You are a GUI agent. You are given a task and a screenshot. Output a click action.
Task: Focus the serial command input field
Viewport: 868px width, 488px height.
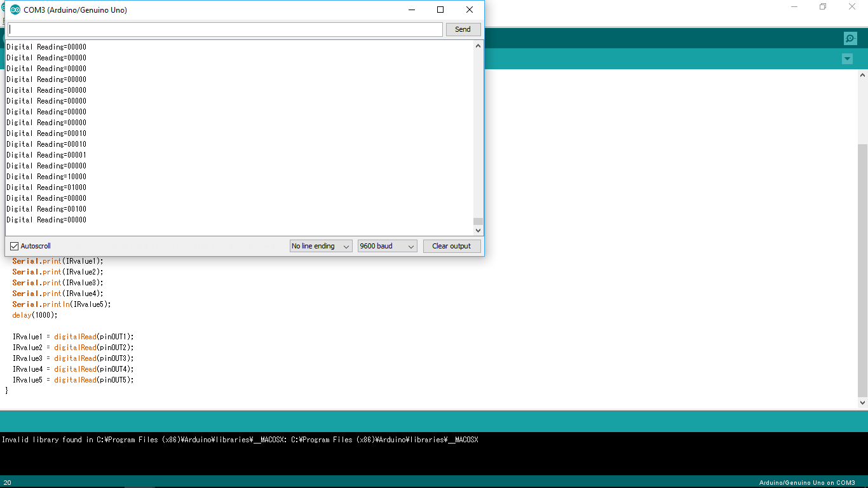tap(225, 29)
